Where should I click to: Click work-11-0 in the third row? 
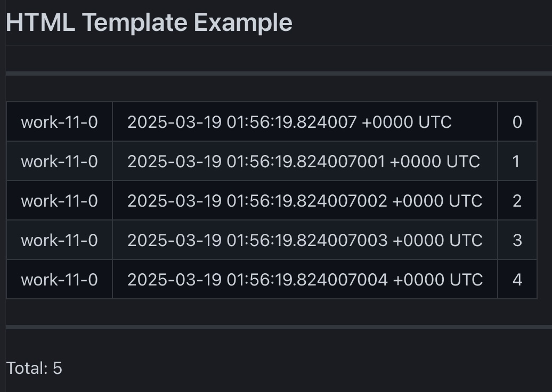point(59,201)
